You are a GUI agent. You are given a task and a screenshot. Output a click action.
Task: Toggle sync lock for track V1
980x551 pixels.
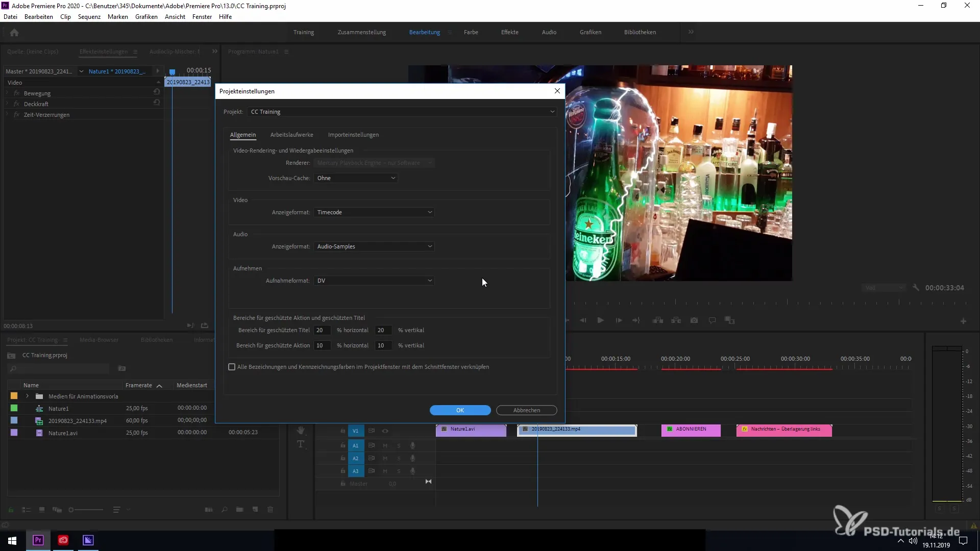point(372,431)
